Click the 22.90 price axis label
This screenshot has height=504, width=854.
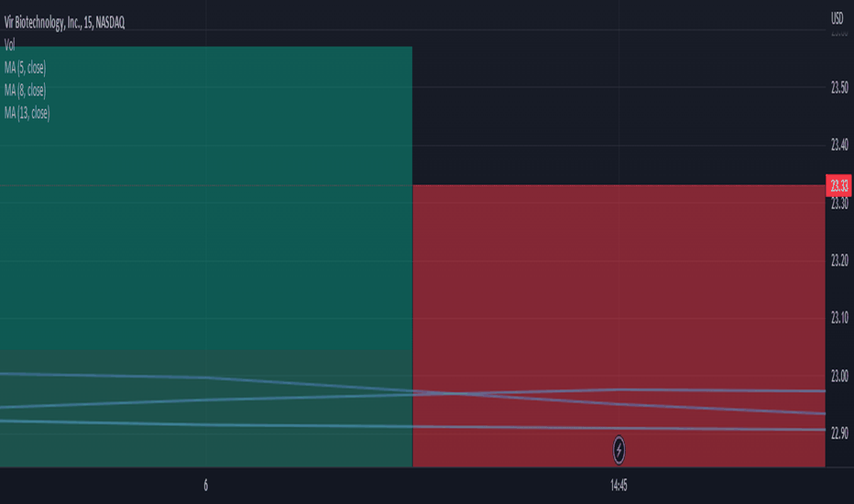coord(839,433)
